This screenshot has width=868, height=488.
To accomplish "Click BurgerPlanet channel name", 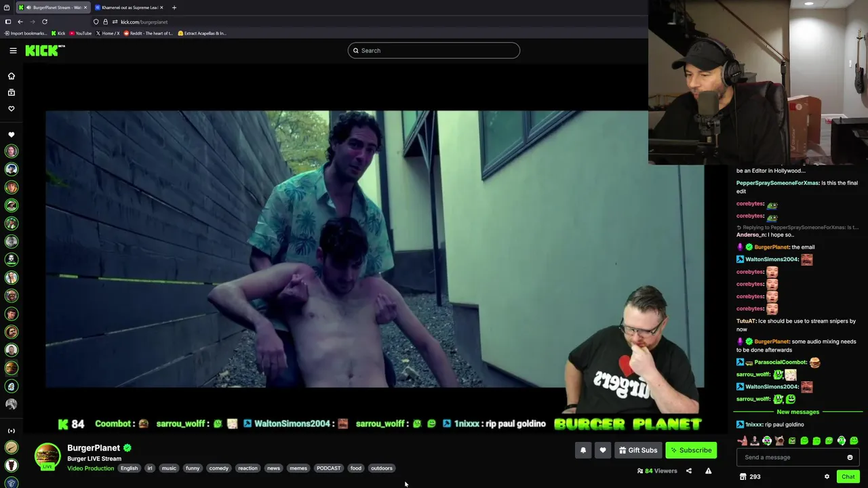I will [x=94, y=448].
